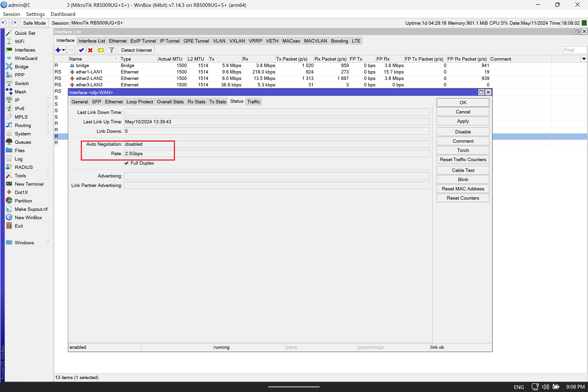This screenshot has width=588, height=392.
Task: Expand the MPLS submenu
Action: click(49, 117)
